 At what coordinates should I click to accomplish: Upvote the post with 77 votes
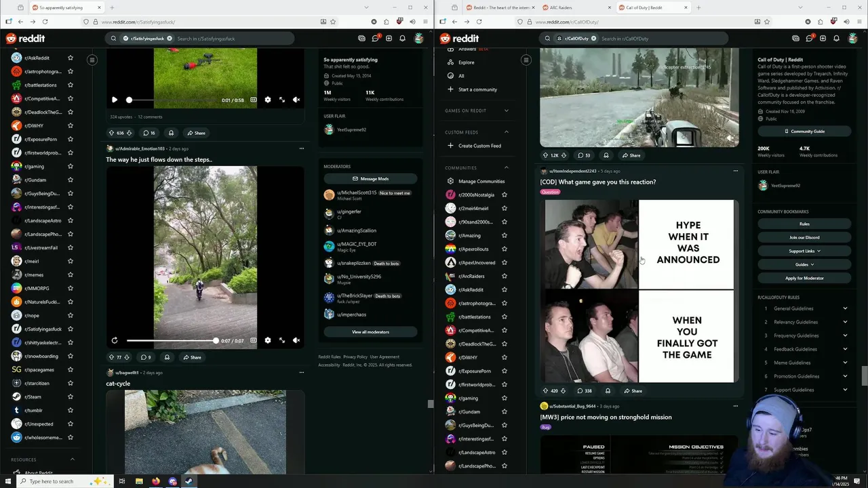111,357
